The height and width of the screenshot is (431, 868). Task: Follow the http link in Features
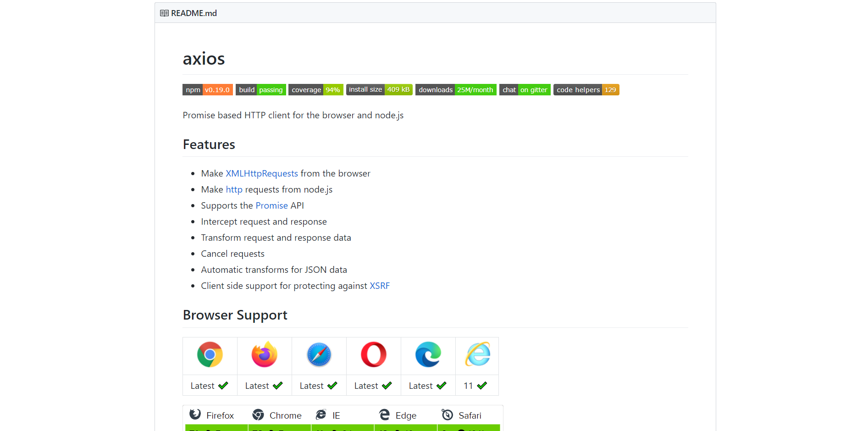click(x=234, y=189)
